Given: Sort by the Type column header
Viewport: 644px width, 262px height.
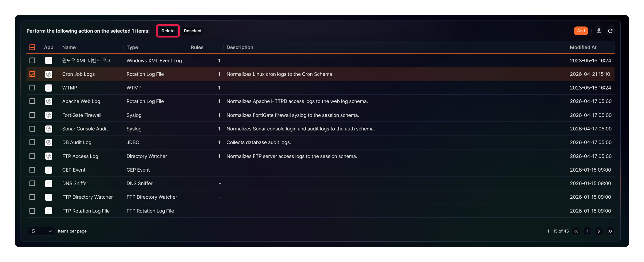Looking at the screenshot, I should click(x=132, y=47).
